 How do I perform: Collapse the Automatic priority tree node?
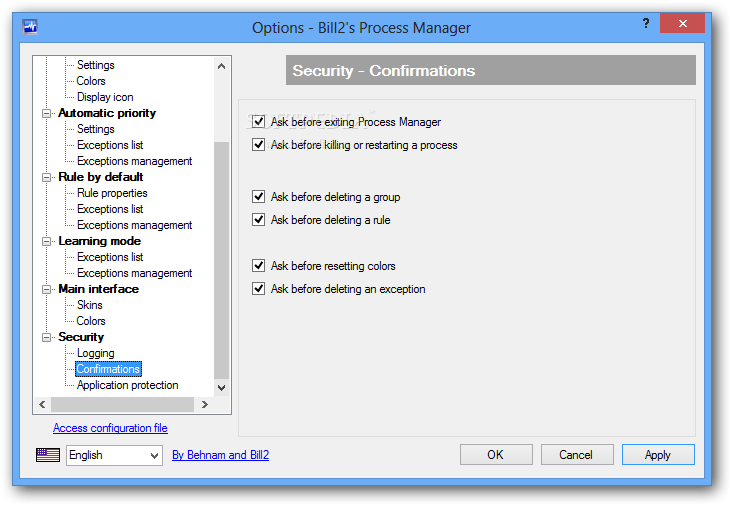coord(46,113)
